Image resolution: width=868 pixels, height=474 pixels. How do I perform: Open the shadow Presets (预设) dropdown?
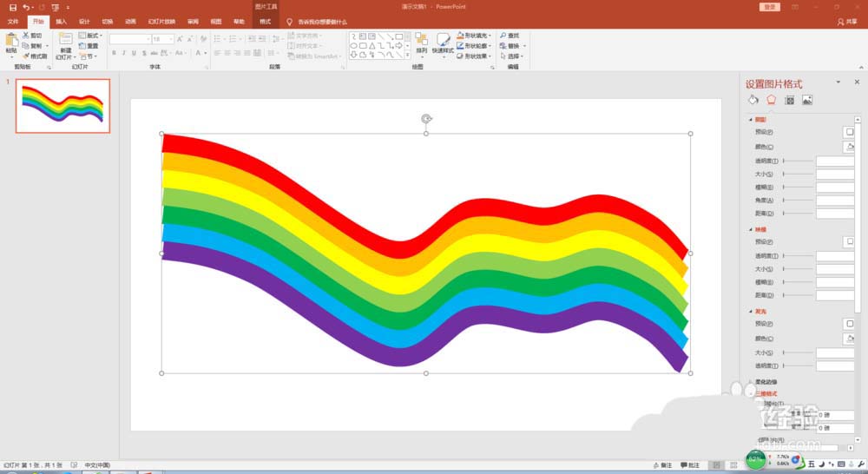850,132
